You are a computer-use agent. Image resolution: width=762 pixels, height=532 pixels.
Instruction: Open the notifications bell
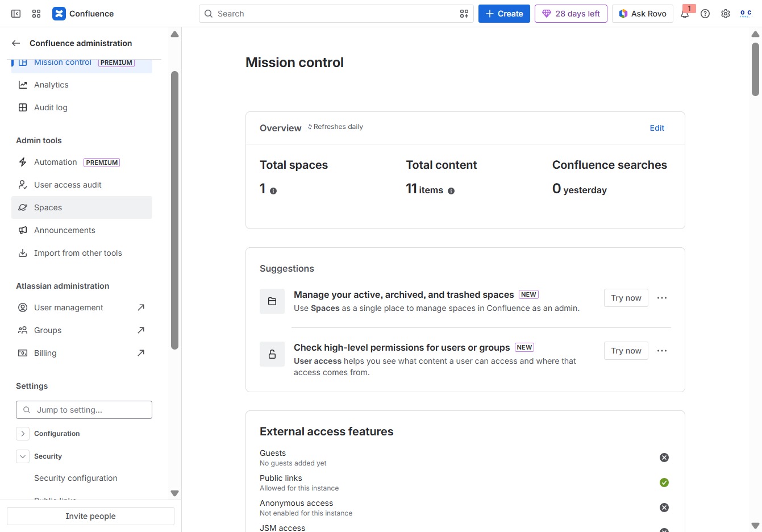tap(685, 14)
